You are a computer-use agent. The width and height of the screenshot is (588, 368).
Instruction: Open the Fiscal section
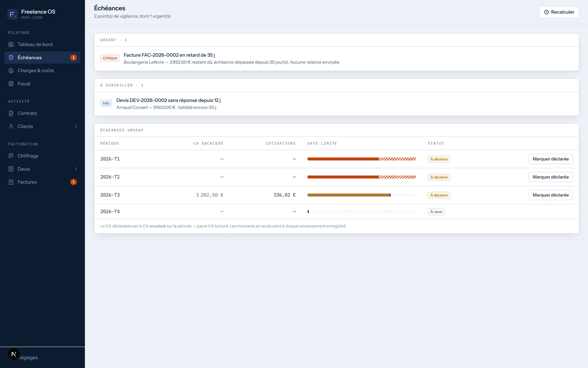(42, 84)
